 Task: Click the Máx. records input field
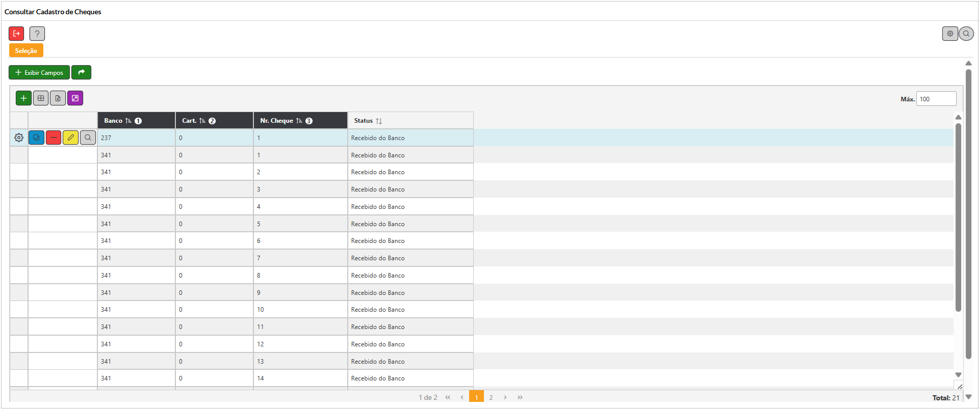coord(936,99)
